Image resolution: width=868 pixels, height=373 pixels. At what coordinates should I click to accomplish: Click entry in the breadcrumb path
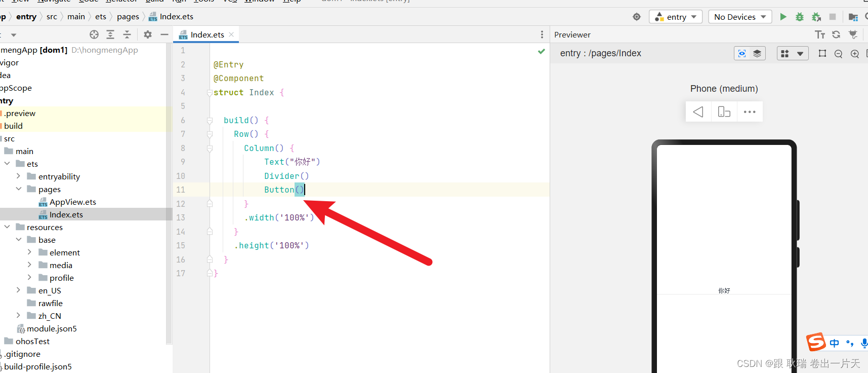(26, 17)
